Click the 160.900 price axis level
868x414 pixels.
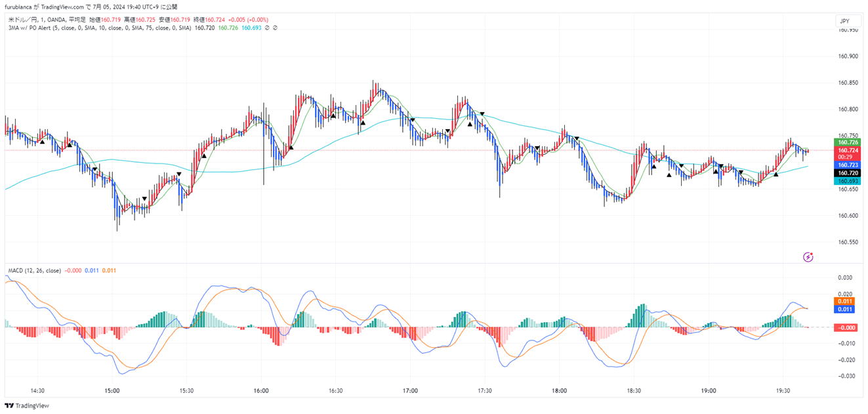(x=848, y=56)
